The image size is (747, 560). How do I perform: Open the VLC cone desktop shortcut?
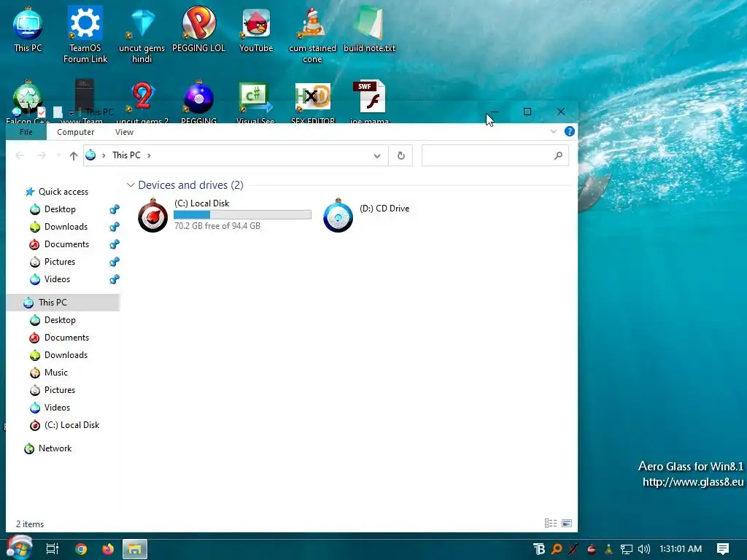tap(312, 34)
